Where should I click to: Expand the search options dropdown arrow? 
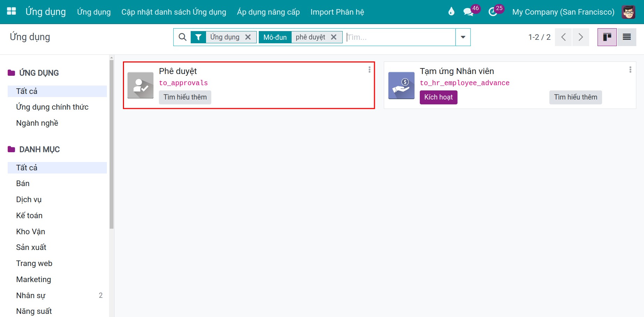pyautogui.click(x=463, y=37)
